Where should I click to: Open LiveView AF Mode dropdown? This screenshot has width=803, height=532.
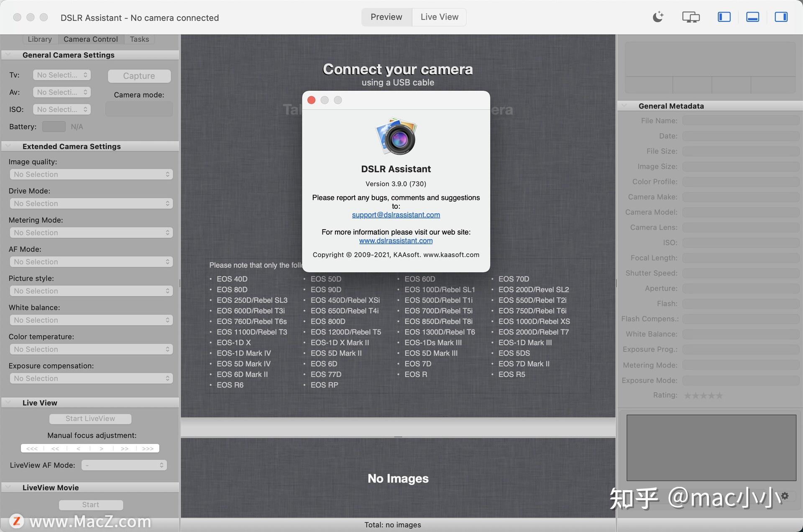coord(124,465)
